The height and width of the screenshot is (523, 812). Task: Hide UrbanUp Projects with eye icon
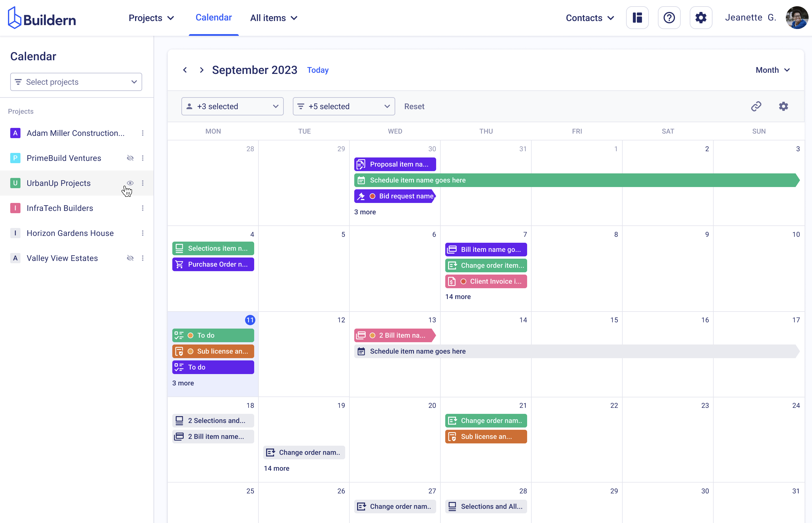pos(130,183)
